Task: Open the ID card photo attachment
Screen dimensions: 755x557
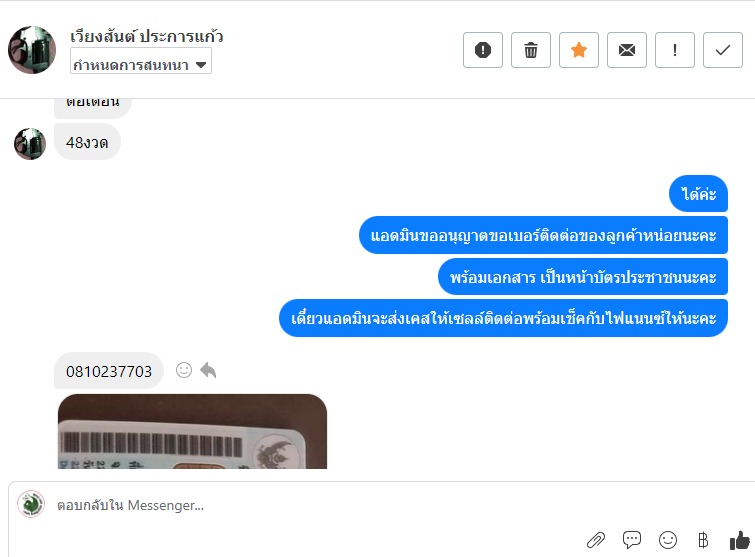Action: pyautogui.click(x=193, y=431)
